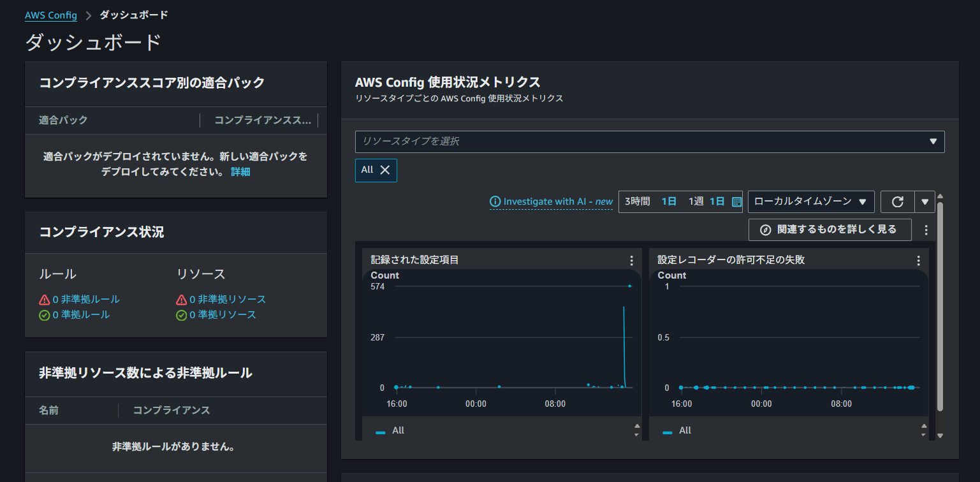Select the 1週 time range
980x482 pixels.
tap(696, 201)
